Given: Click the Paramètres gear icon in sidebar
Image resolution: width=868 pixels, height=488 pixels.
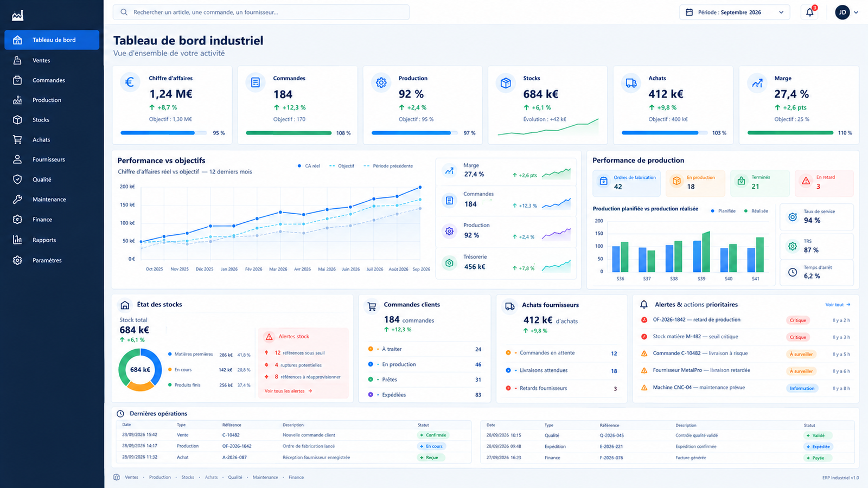Looking at the screenshot, I should 17,260.
